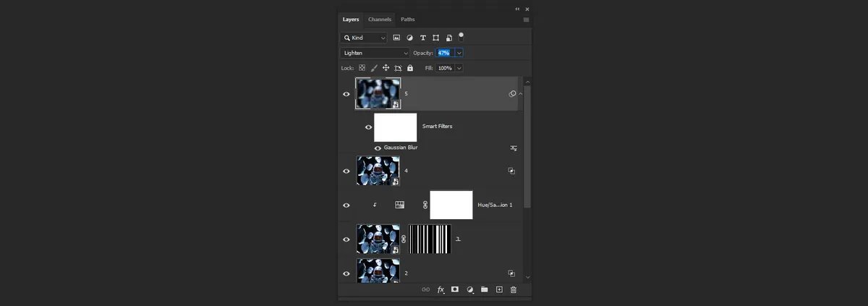The height and width of the screenshot is (306, 868).
Task: Click the Fill 100% input field
Action: point(444,68)
